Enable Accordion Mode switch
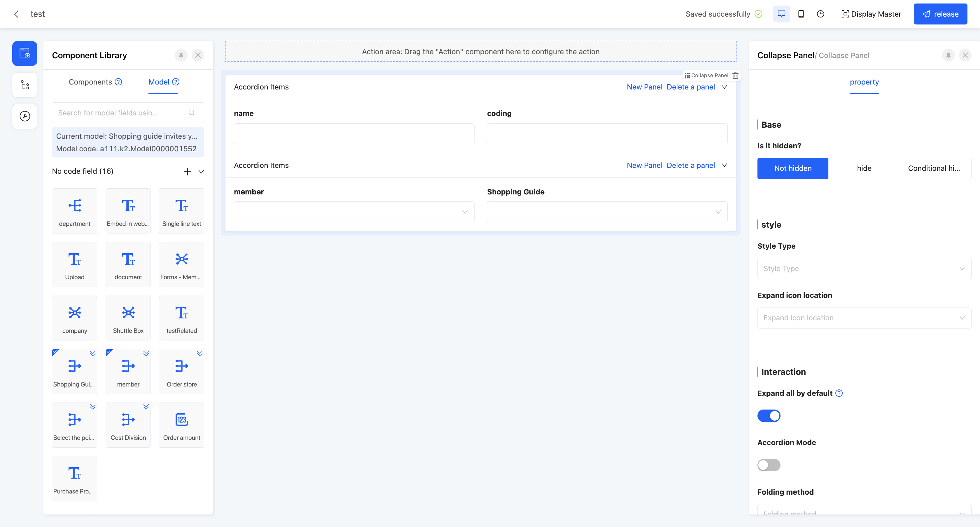Viewport: 980px width, 527px height. 769,465
